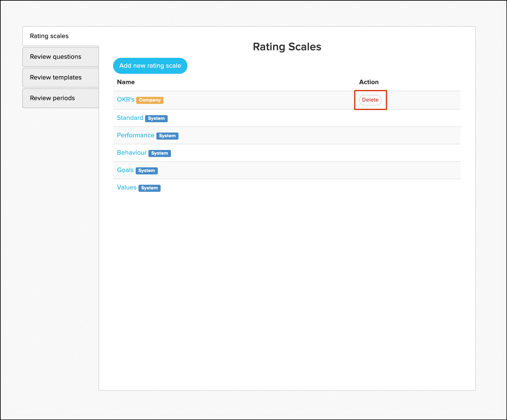507x420 pixels.
Task: Click the orange Company badge
Action: [150, 100]
